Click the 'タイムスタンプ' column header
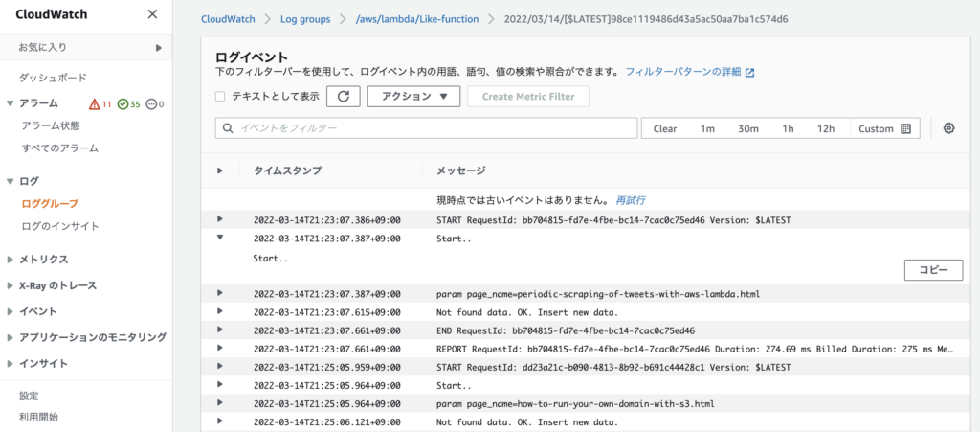This screenshot has height=432, width=980. point(287,171)
